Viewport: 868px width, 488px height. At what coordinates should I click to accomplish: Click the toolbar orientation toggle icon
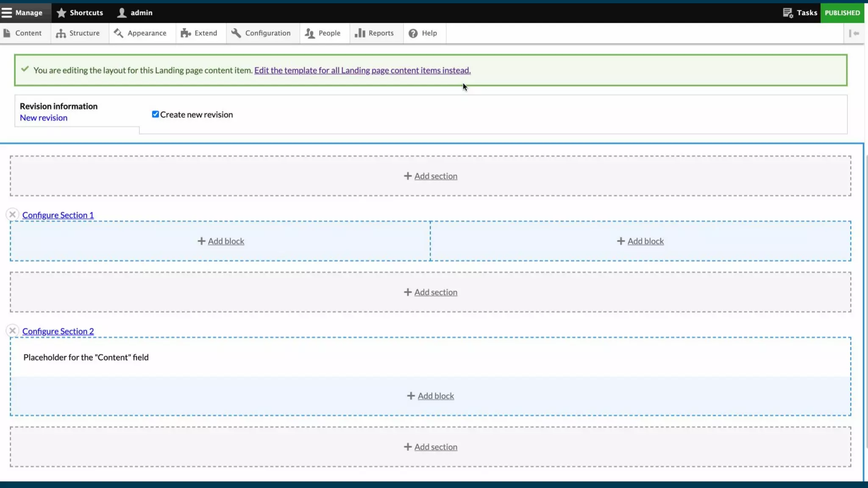point(854,33)
